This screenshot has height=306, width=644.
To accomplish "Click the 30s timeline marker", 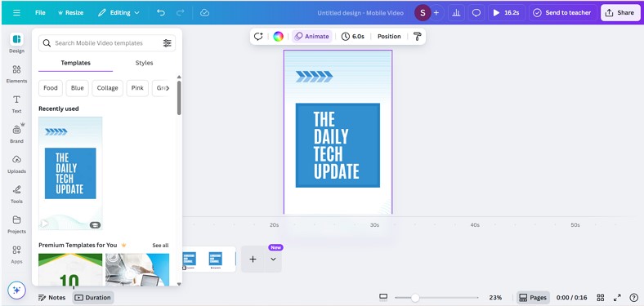I will [374, 225].
